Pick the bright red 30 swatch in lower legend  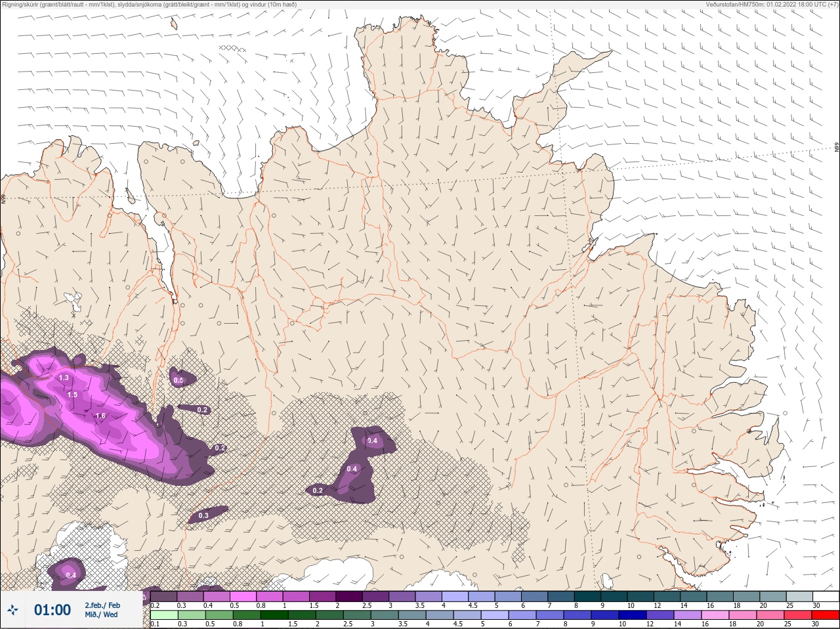[825, 615]
